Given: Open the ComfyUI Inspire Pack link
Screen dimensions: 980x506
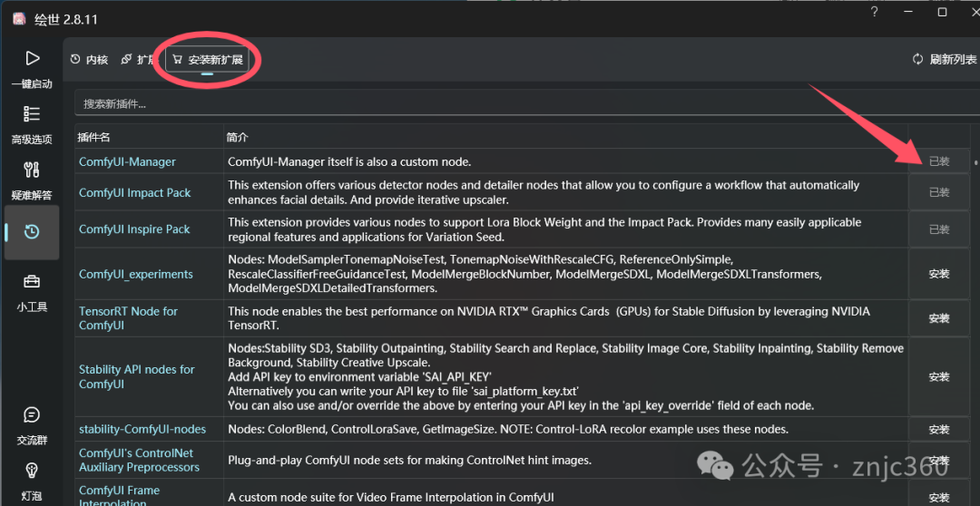Looking at the screenshot, I should click(134, 229).
